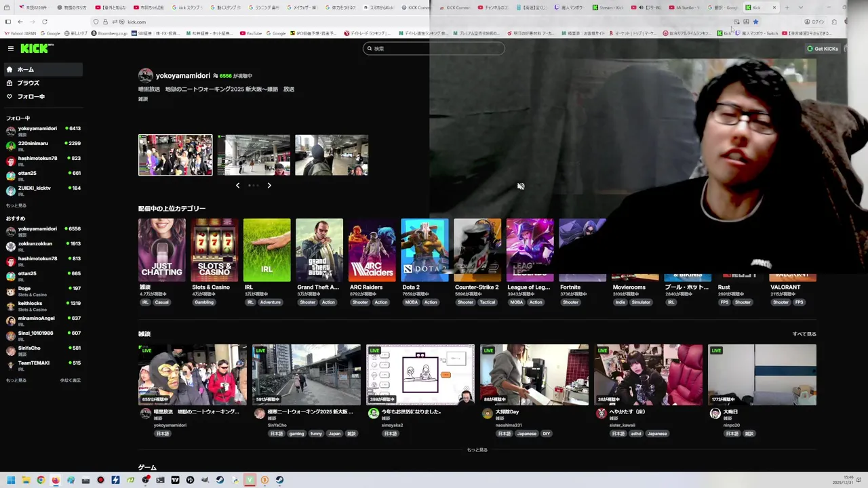The image size is (868, 488).
Task: Open the IRL category card
Action: (267, 250)
